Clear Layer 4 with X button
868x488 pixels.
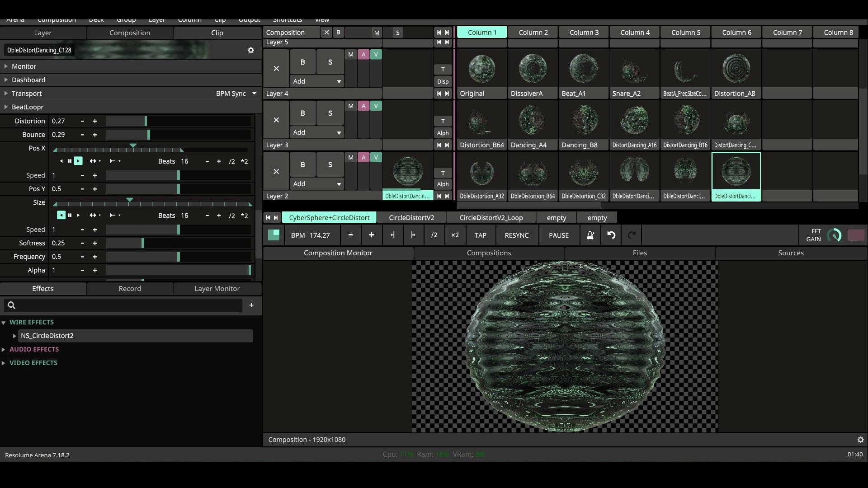pyautogui.click(x=276, y=68)
